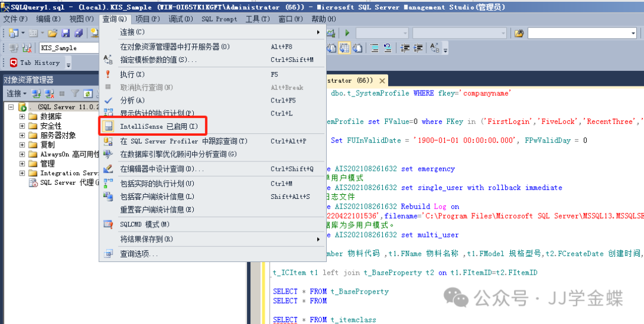Click the Save file icon in toolbar
The height and width of the screenshot is (324, 644).
click(66, 33)
